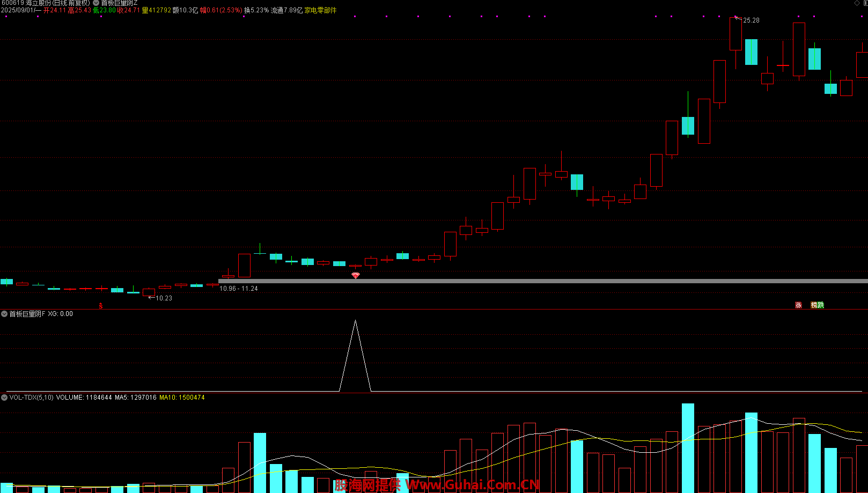Click the VOLUME: 1184644 readout
The height and width of the screenshot is (493, 868).
click(x=84, y=398)
